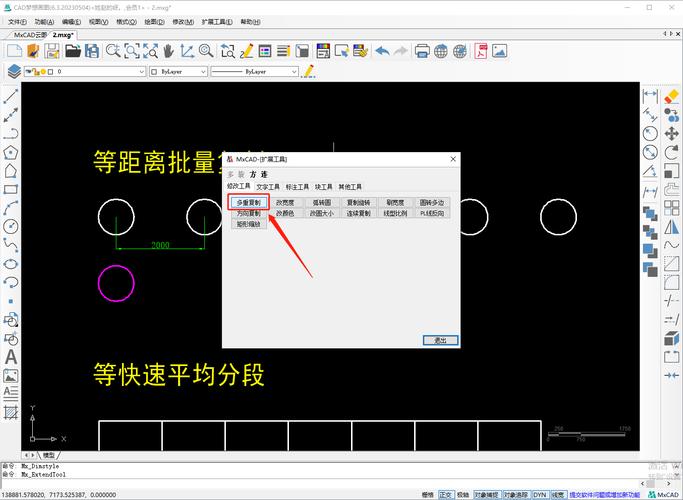Open the 扩展工具 menu
Screen dimensions: 683x500
click(x=217, y=22)
